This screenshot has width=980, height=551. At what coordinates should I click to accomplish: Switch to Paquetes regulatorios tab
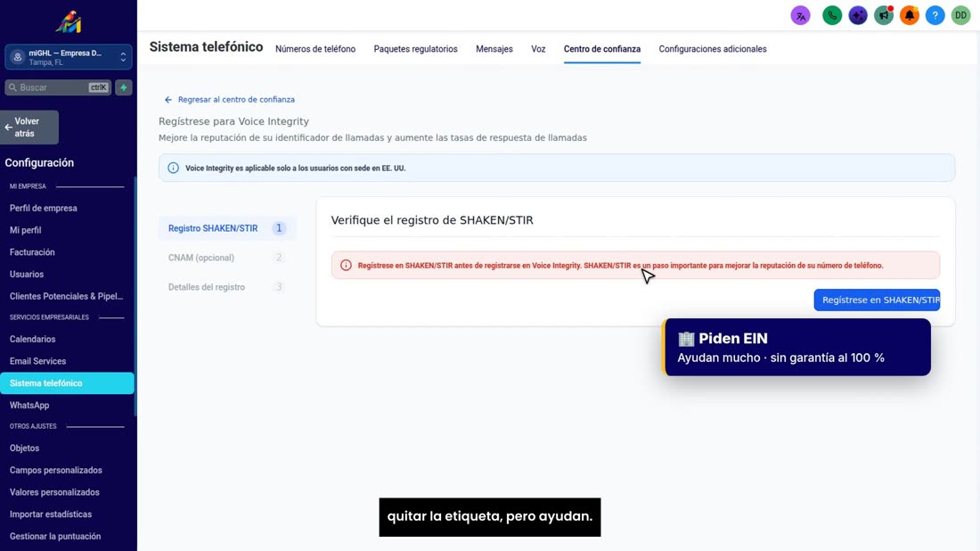pos(416,49)
